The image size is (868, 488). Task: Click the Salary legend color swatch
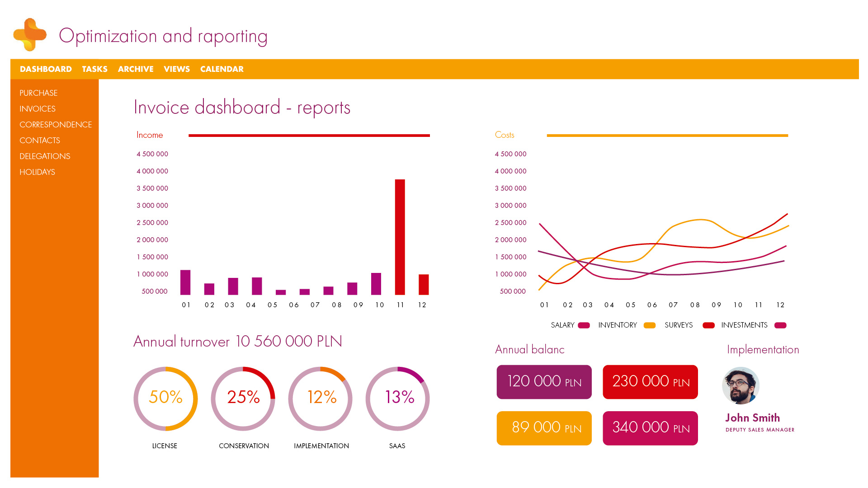(584, 325)
